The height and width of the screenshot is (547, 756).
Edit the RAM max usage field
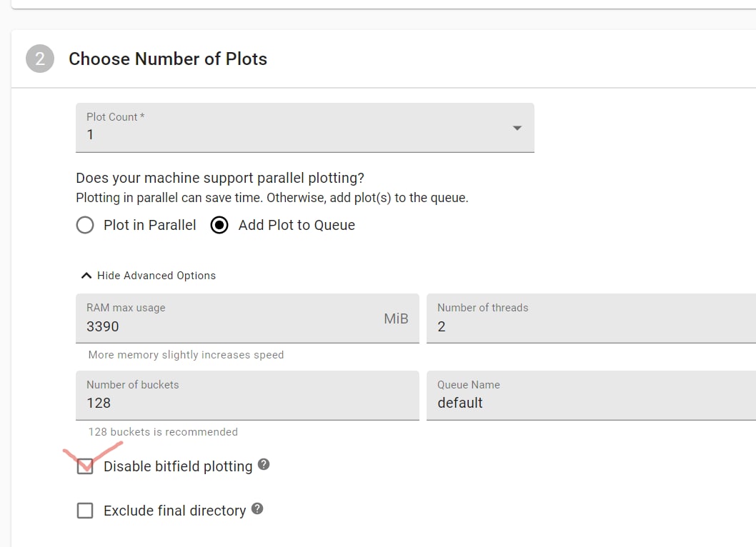(247, 318)
